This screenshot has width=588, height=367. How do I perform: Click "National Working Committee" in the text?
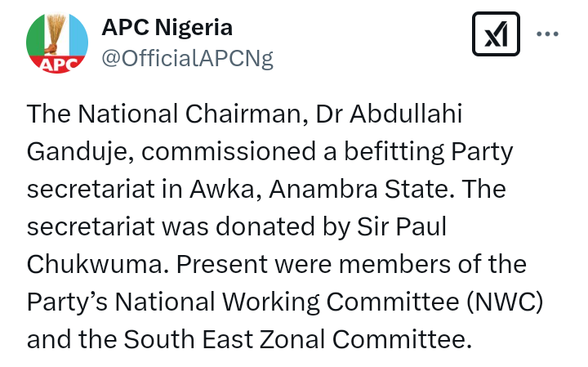[x=287, y=302]
